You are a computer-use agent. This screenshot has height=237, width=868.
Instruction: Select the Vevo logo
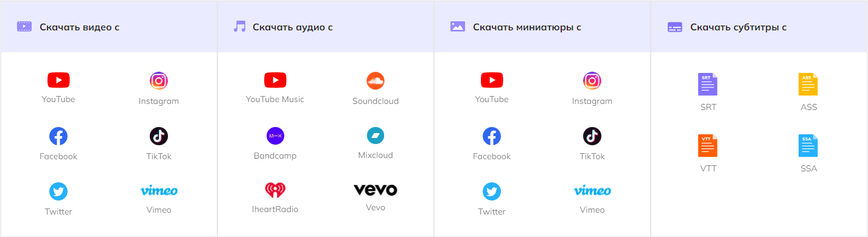click(376, 190)
